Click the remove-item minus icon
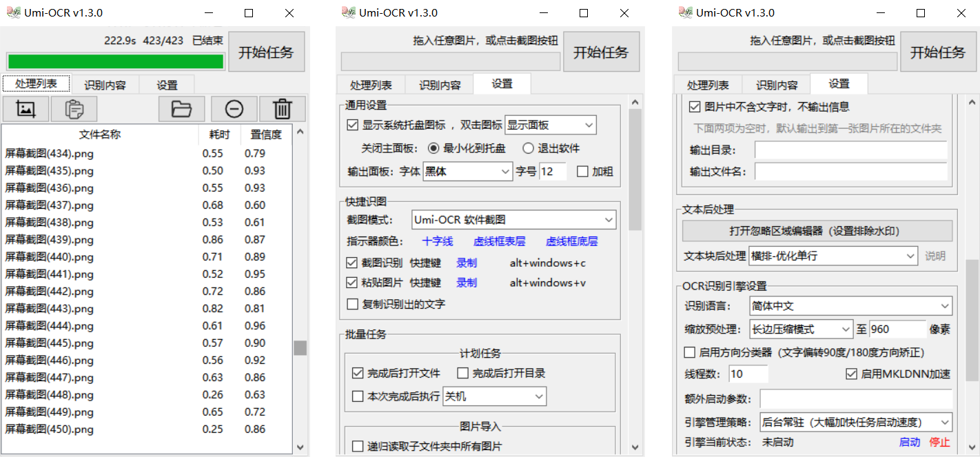 click(234, 109)
